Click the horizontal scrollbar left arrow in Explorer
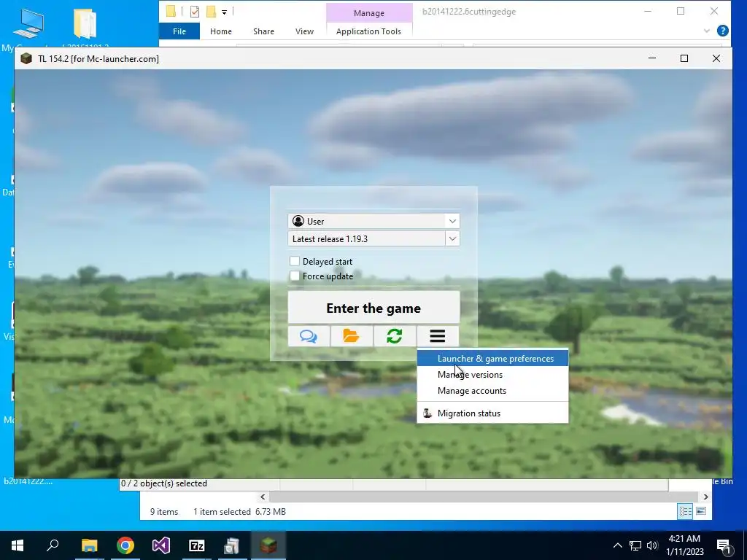 coord(263,497)
